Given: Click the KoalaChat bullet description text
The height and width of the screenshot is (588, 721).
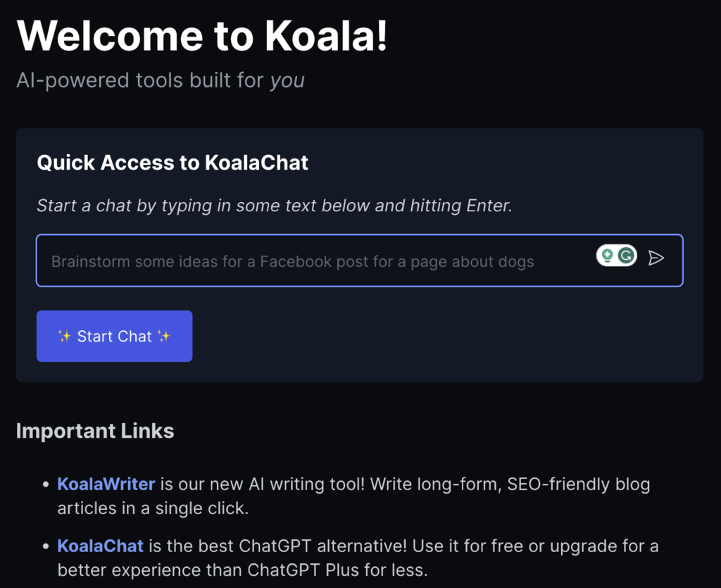Looking at the screenshot, I should (358, 558).
